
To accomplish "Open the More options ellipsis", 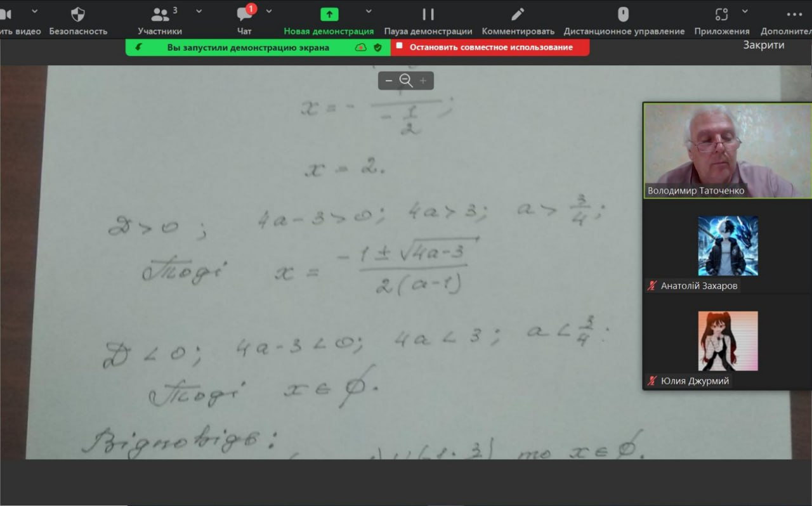I will coord(794,14).
